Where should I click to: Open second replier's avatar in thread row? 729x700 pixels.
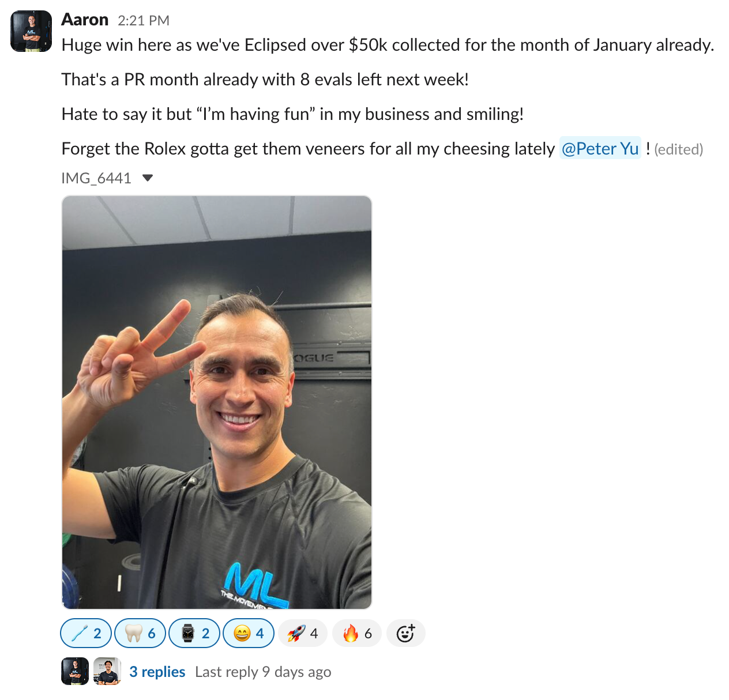(x=107, y=671)
